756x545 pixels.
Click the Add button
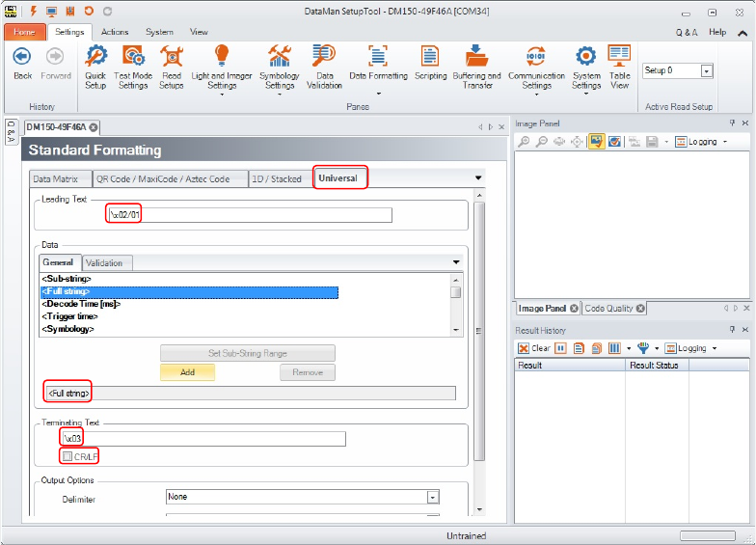click(x=187, y=372)
